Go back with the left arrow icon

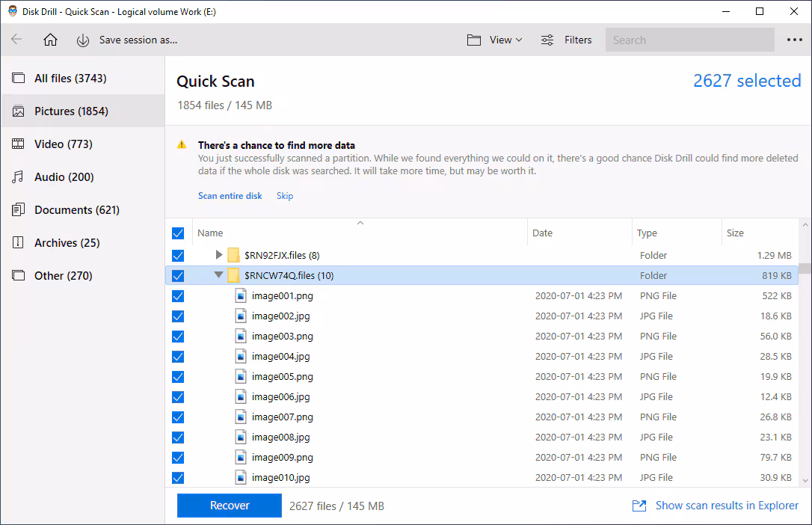click(x=16, y=40)
